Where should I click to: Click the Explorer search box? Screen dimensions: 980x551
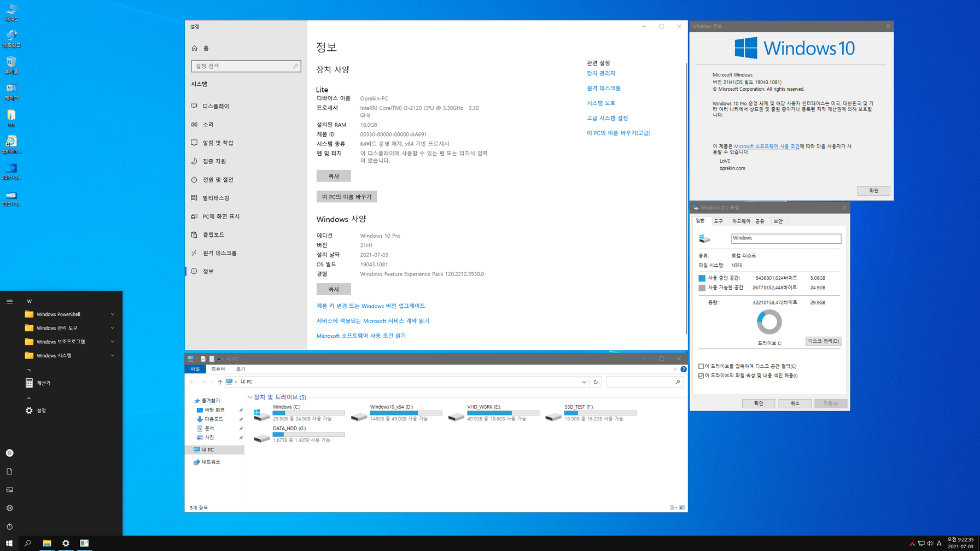coord(644,382)
